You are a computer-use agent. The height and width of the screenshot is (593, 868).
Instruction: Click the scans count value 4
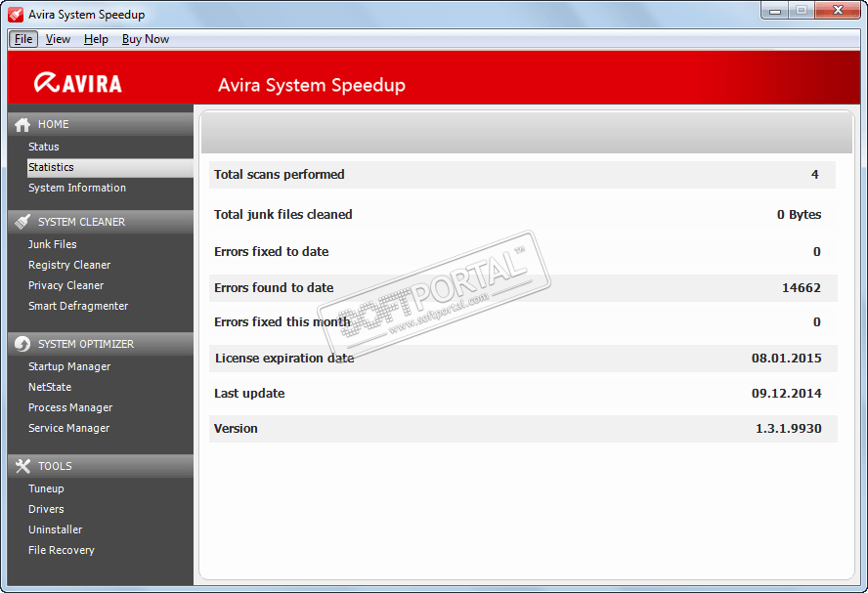[x=815, y=174]
